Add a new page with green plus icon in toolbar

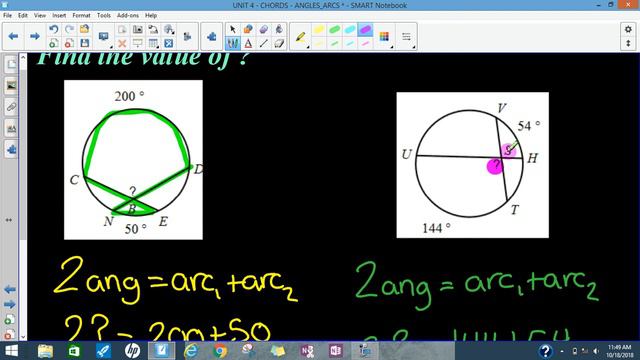click(x=53, y=43)
